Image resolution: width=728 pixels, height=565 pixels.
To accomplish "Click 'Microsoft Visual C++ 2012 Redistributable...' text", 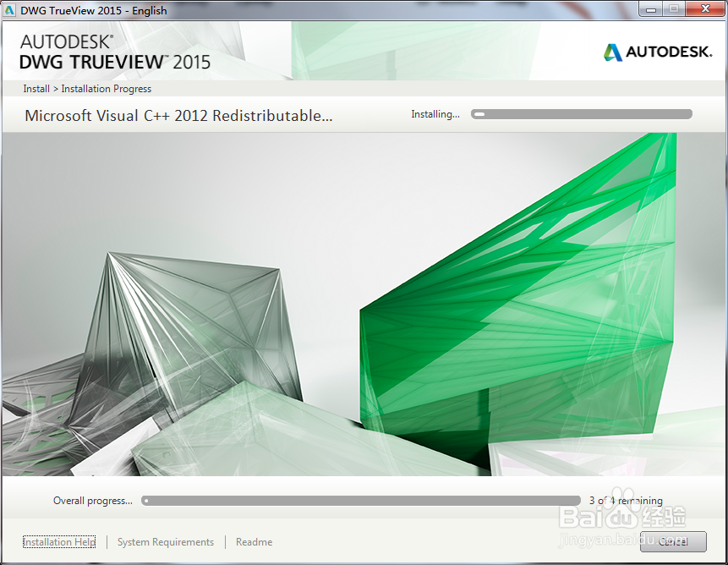I will (x=178, y=115).
